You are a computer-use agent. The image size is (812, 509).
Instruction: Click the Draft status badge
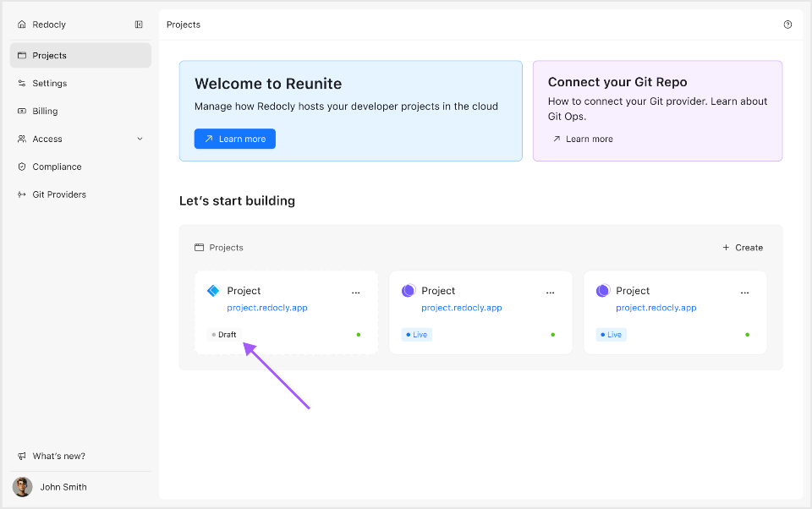224,335
